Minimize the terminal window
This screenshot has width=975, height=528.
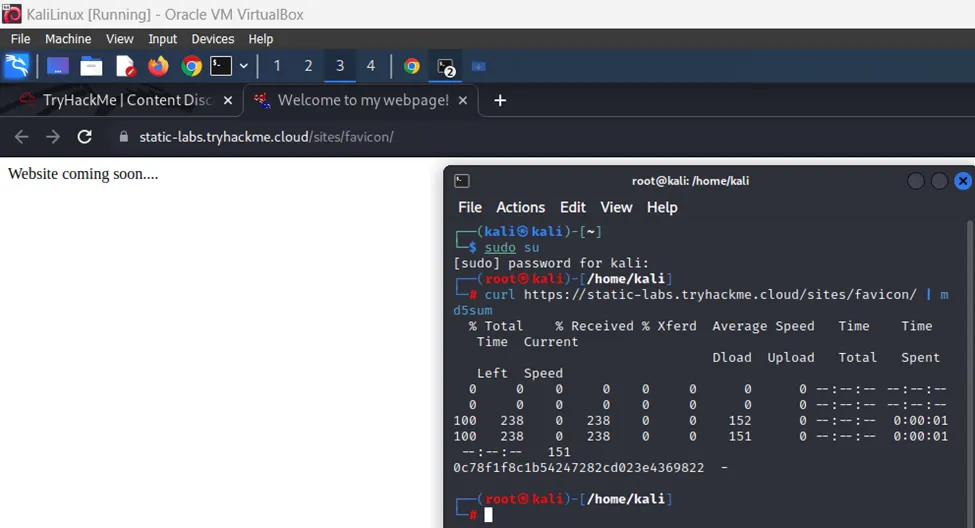tap(915, 181)
